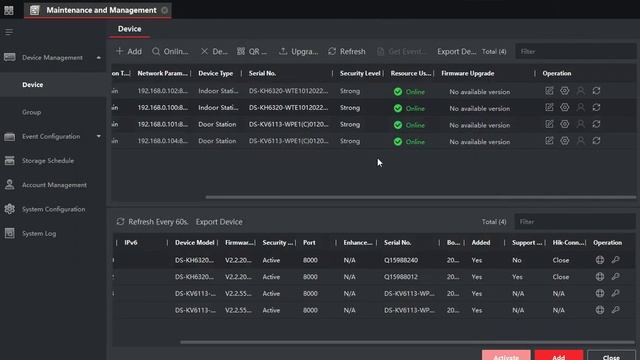Open remote configuration for 192.168.0.100
Image resolution: width=640 pixels, height=360 pixels.
(565, 108)
